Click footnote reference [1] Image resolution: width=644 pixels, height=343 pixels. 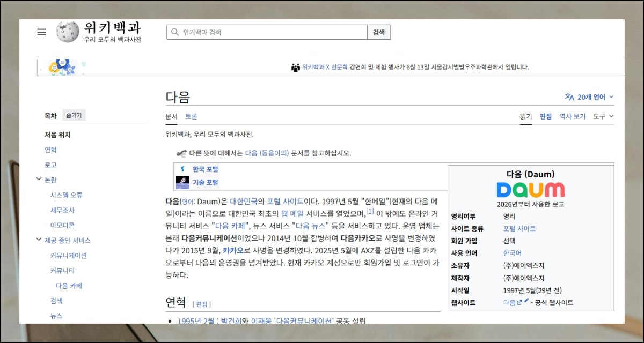[x=370, y=212]
